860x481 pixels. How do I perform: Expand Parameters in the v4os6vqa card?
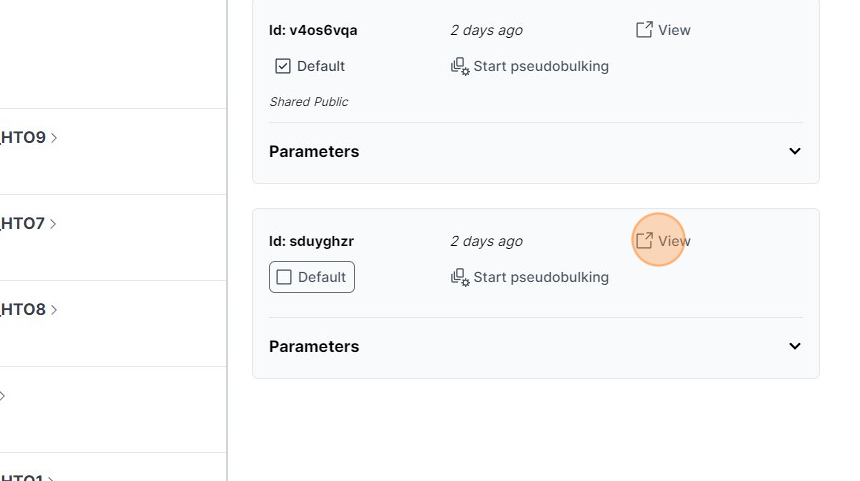(x=795, y=151)
